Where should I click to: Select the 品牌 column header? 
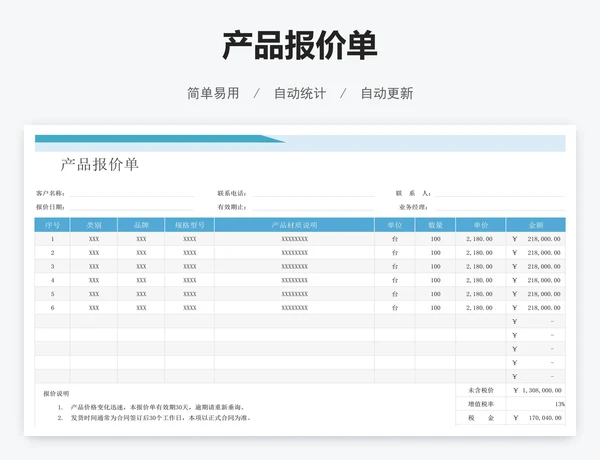point(141,225)
